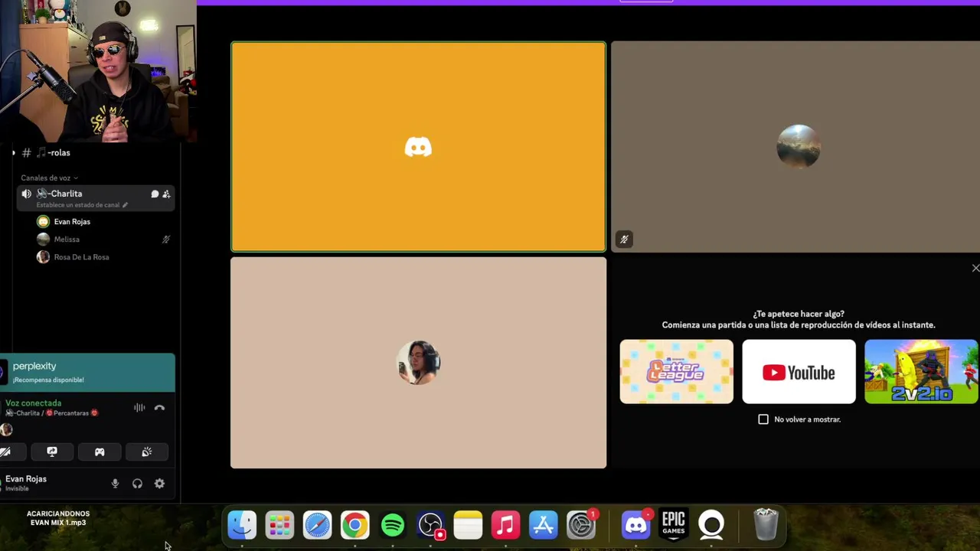The width and height of the screenshot is (980, 551).
Task: Open Spotify in the Dock
Action: pos(393,525)
